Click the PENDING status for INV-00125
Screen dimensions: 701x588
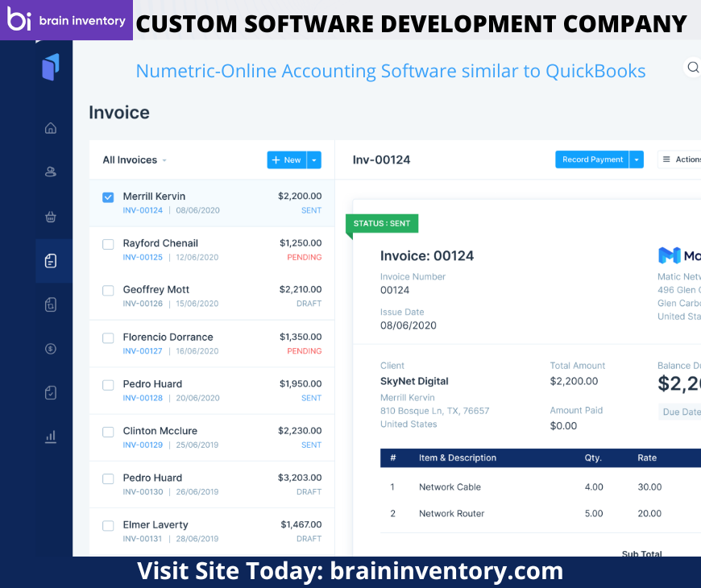[305, 258]
